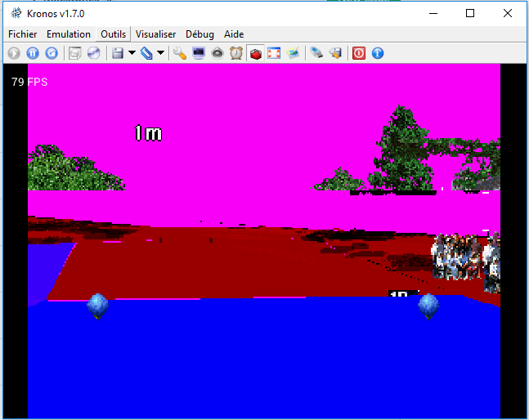This screenshot has height=420, width=529.
Task: Open settings with the wrench icon
Action: click(180, 53)
